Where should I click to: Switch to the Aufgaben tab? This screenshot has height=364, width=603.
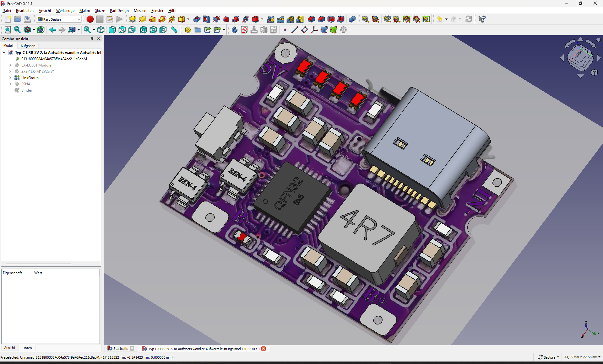point(28,45)
